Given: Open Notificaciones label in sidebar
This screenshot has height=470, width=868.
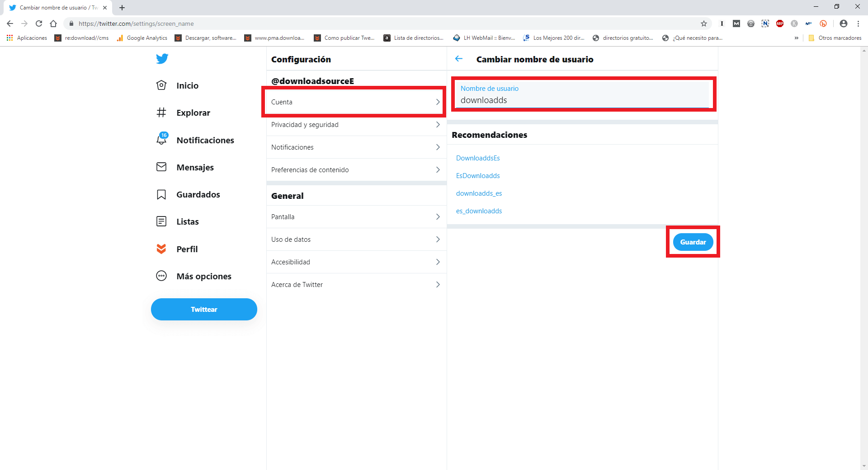Looking at the screenshot, I should tap(205, 141).
